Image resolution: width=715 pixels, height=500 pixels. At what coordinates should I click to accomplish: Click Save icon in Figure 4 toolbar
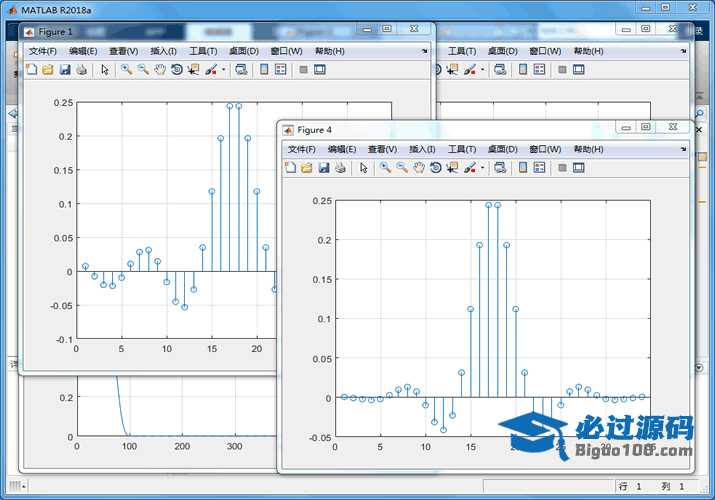(x=324, y=167)
